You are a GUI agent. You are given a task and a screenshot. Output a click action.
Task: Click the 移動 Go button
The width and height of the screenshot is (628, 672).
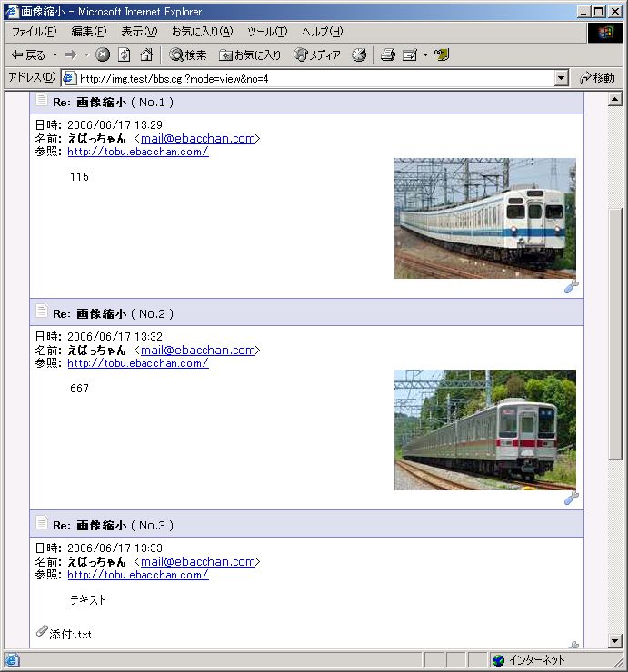597,78
